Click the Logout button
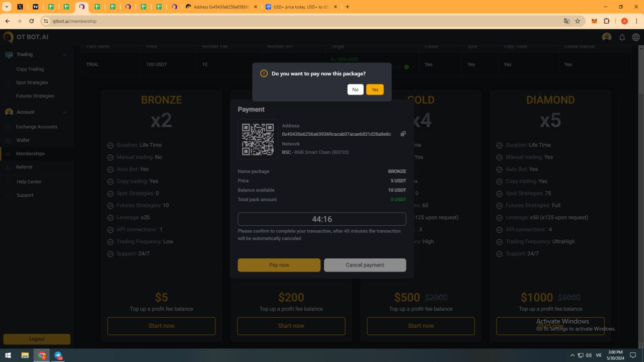Viewport: 644px width, 362px height. pos(37,339)
